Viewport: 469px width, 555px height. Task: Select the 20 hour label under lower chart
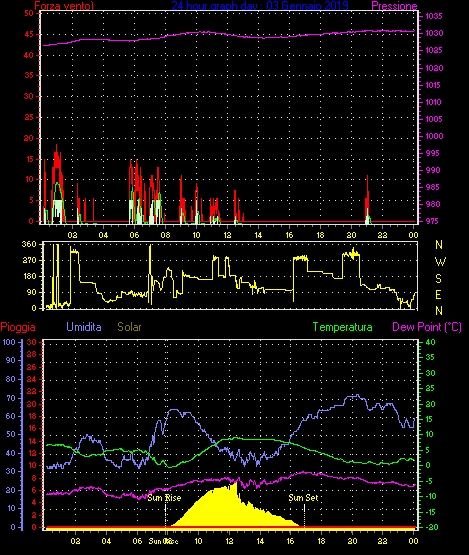pos(353,541)
